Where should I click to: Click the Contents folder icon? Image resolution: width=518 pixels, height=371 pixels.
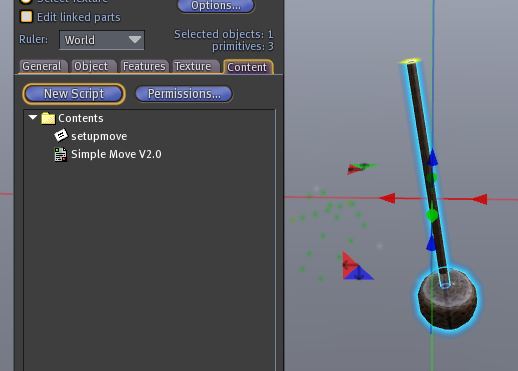click(x=48, y=118)
